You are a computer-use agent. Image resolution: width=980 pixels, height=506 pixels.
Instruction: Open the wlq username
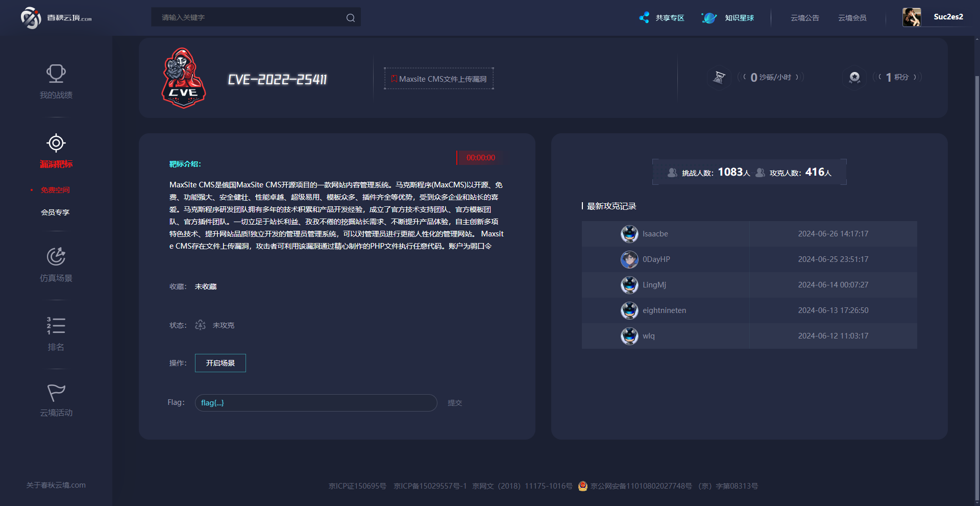tap(649, 336)
